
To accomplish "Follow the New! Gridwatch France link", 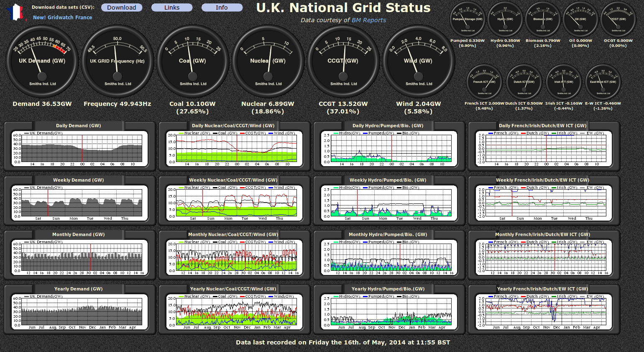I will (x=62, y=18).
